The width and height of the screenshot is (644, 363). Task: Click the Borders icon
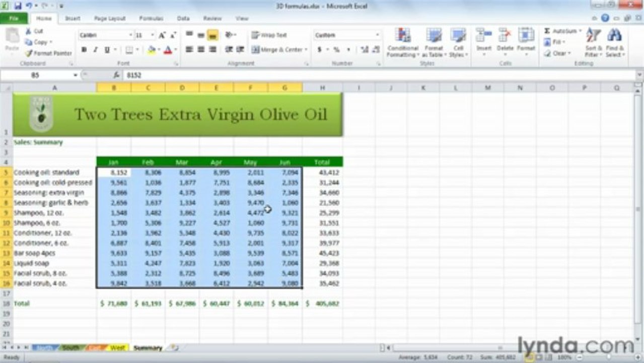129,50
